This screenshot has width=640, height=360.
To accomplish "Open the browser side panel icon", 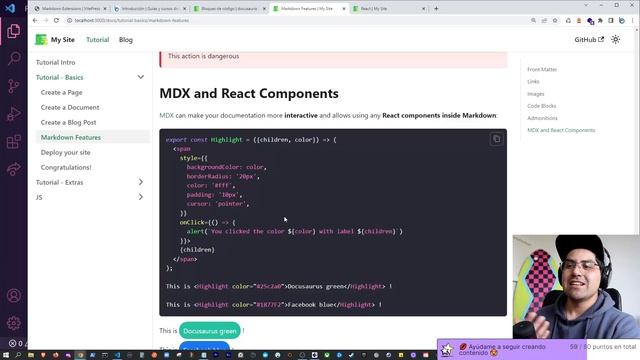I will click(x=611, y=20).
